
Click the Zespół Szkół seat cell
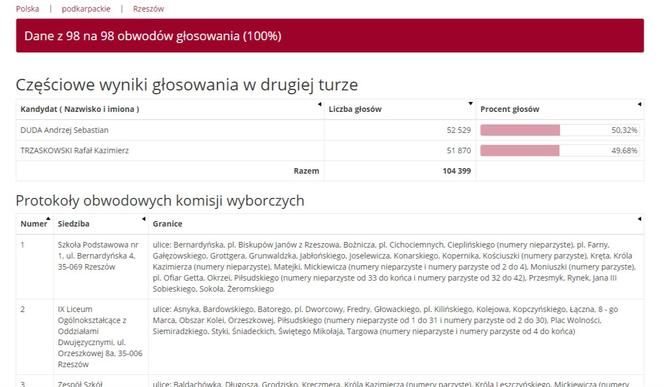101,381
